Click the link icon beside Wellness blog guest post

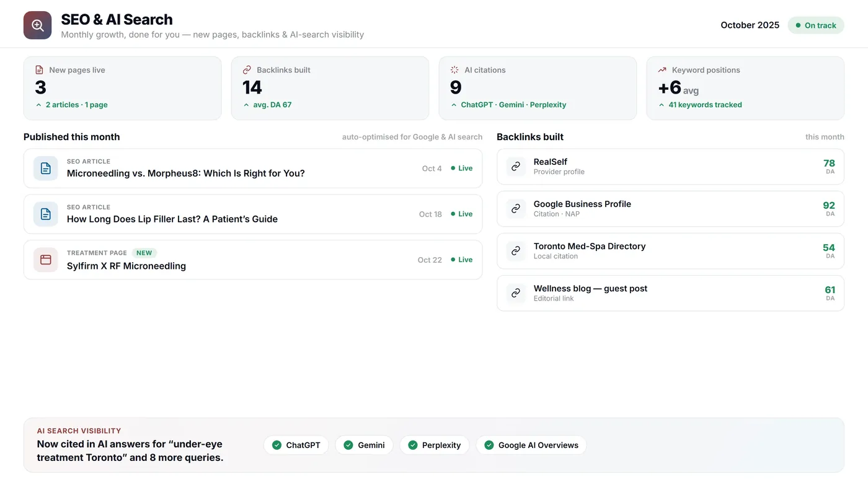(x=516, y=292)
